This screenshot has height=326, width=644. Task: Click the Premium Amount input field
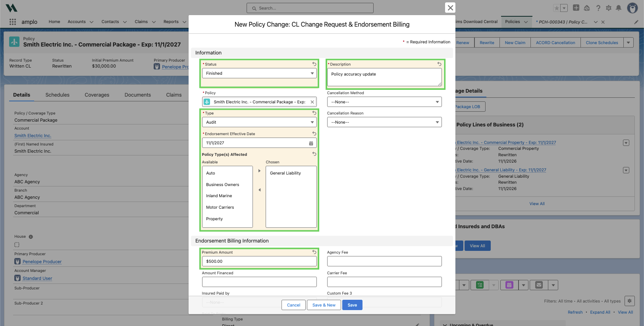[259, 261]
